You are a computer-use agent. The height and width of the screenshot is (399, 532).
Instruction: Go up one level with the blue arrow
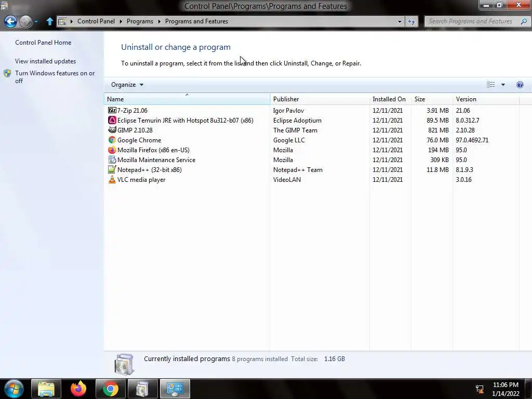click(49, 21)
